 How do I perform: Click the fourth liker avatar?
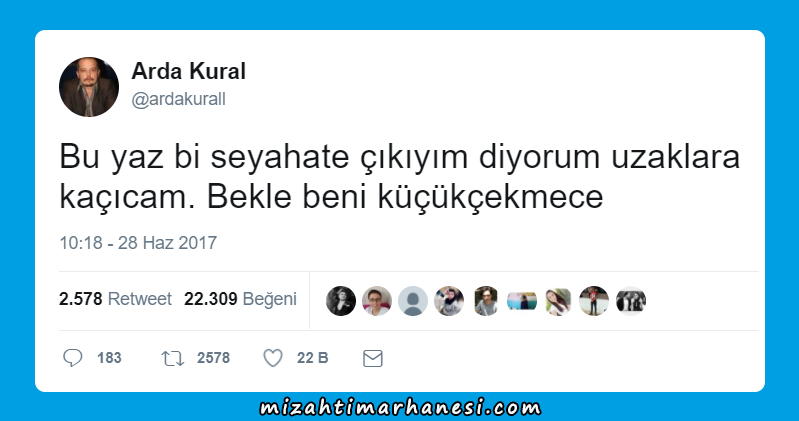click(449, 301)
